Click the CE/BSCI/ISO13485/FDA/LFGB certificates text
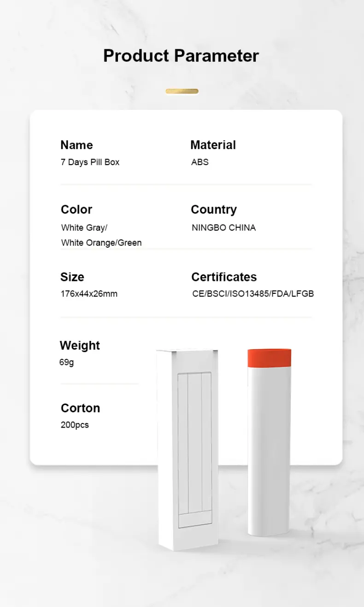Image resolution: width=364 pixels, height=607 pixels. [253, 294]
